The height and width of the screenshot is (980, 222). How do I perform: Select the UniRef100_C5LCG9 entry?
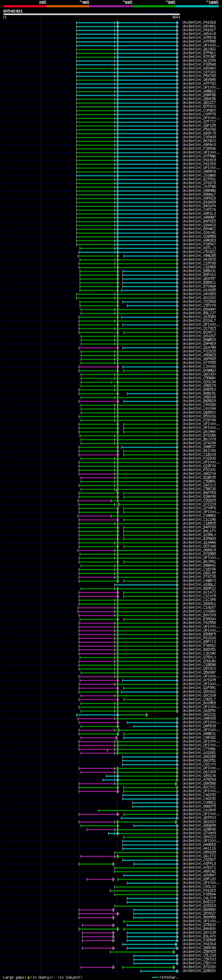(199, 955)
